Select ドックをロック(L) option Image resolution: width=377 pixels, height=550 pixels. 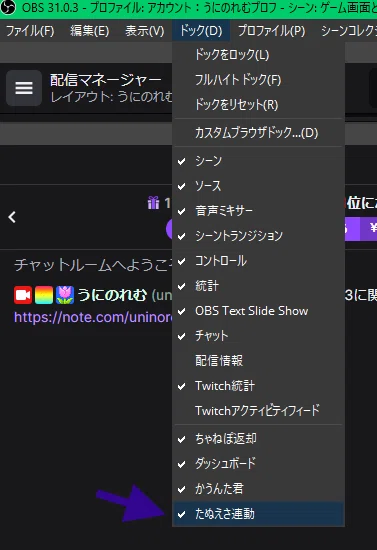258,55
